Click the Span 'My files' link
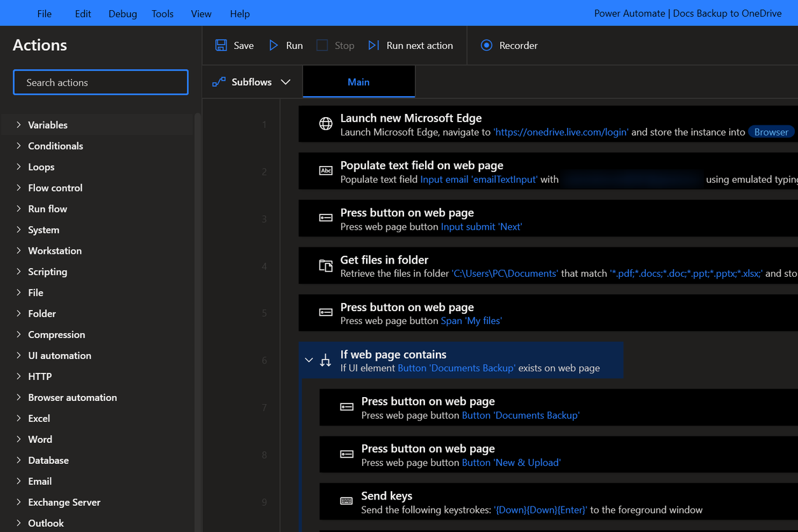This screenshot has width=798, height=532. (x=472, y=321)
